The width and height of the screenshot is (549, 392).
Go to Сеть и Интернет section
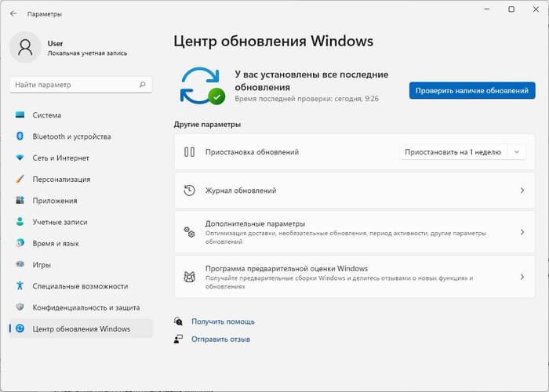(81, 158)
